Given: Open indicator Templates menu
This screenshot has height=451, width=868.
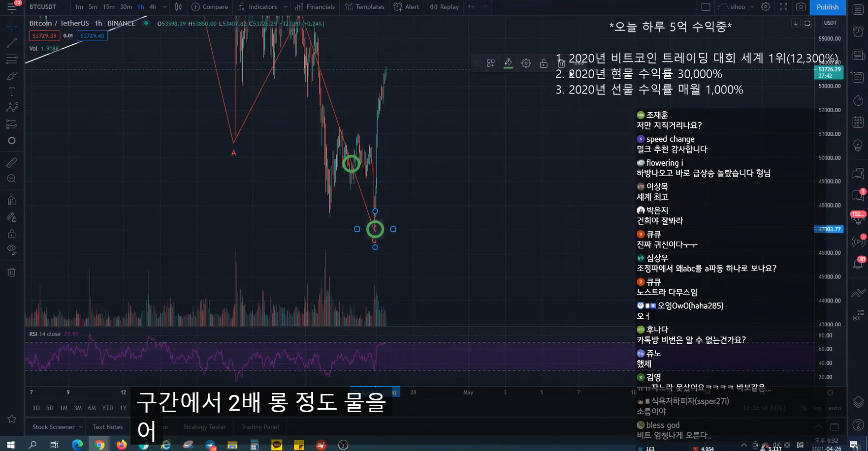Looking at the screenshot, I should (x=364, y=7).
